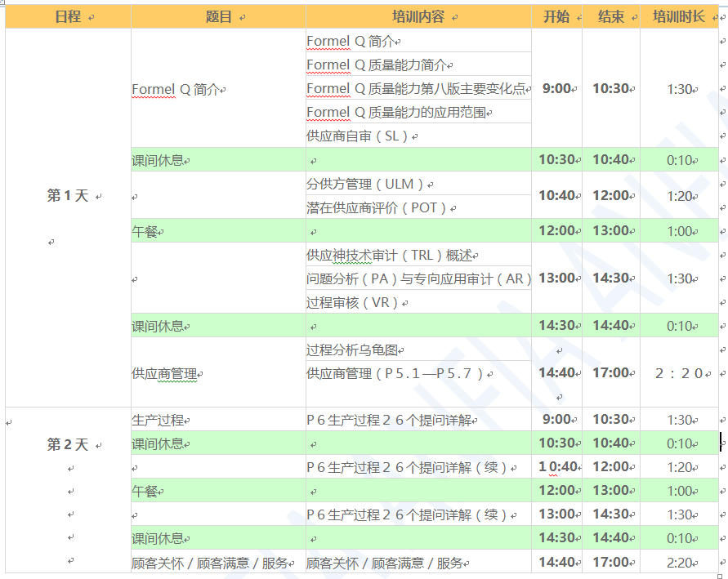Screen dimensions: 728x579
Task: Click the 结束 column header
Action: click(611, 17)
